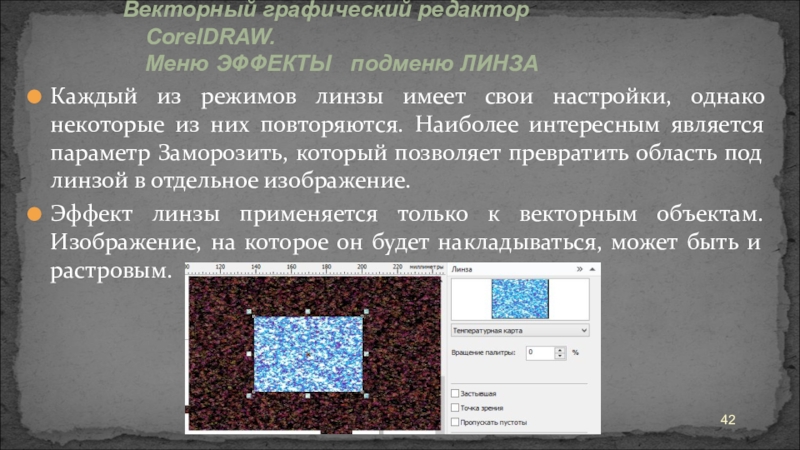Enable the Пропускать пустоты checkbox

click(x=455, y=422)
